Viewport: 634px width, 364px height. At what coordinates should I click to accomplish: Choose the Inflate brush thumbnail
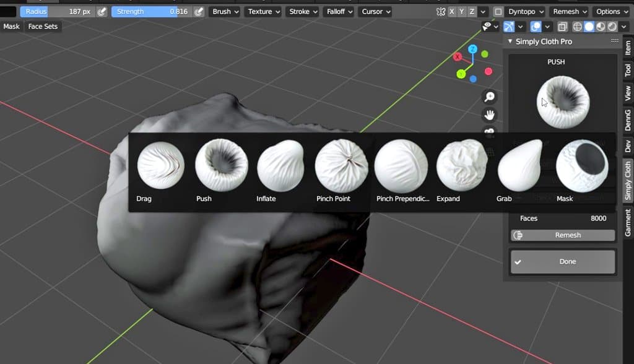point(280,165)
